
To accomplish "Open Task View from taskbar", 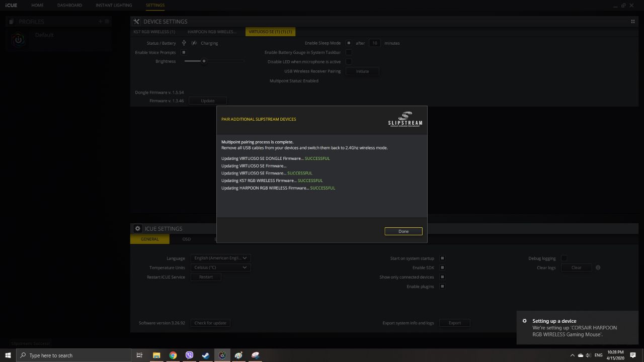I will coord(139,355).
